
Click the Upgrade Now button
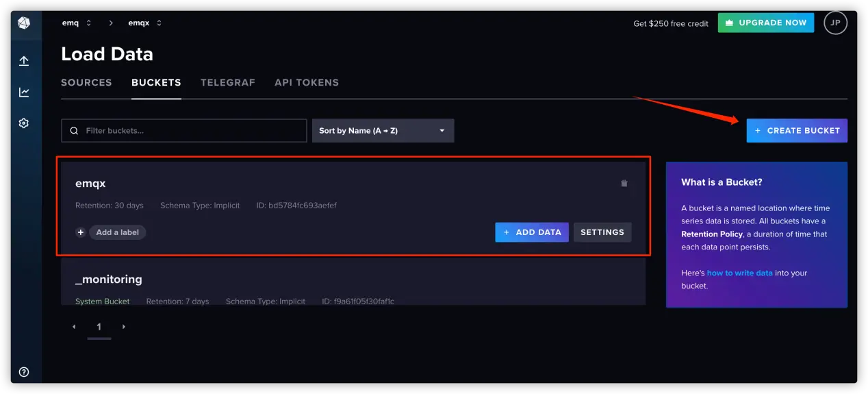coord(765,23)
